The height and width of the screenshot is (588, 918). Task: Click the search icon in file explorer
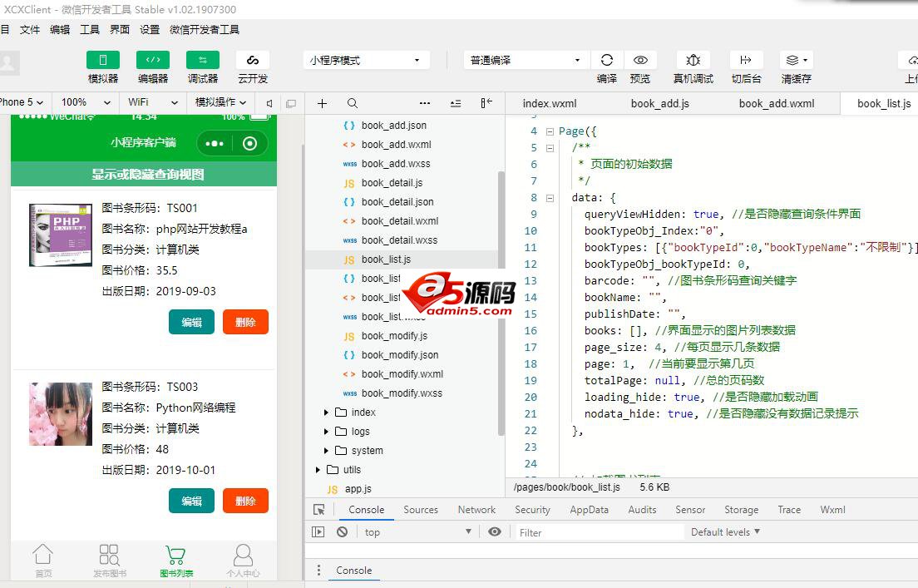(x=353, y=103)
